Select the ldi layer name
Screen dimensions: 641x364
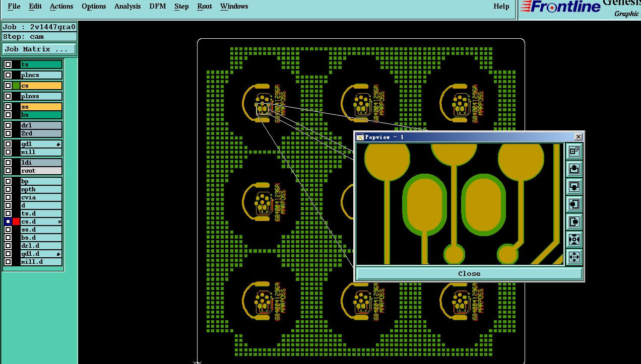point(41,163)
